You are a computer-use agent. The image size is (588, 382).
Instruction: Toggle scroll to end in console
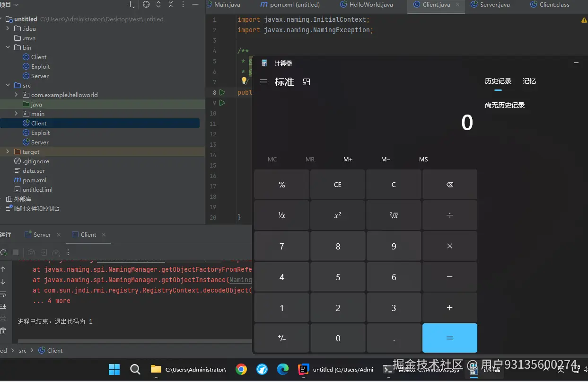(3, 306)
